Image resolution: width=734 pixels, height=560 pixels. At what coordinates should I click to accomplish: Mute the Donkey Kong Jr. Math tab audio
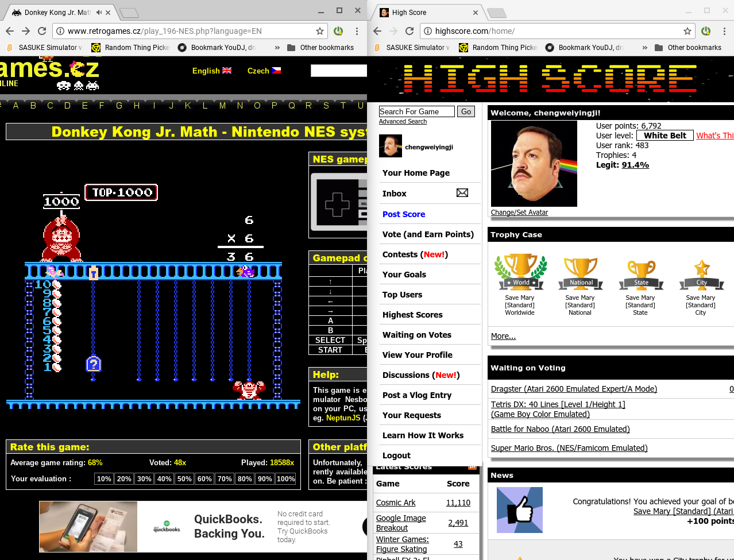click(99, 12)
